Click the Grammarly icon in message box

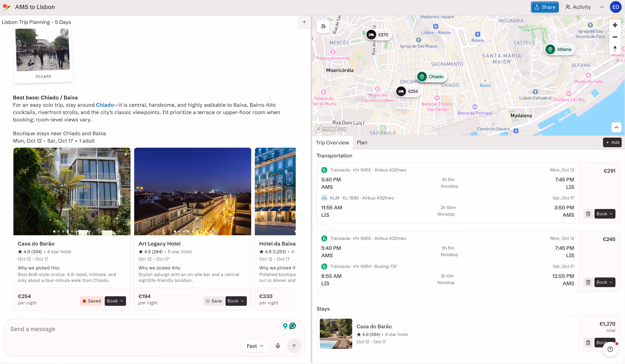[x=293, y=326]
